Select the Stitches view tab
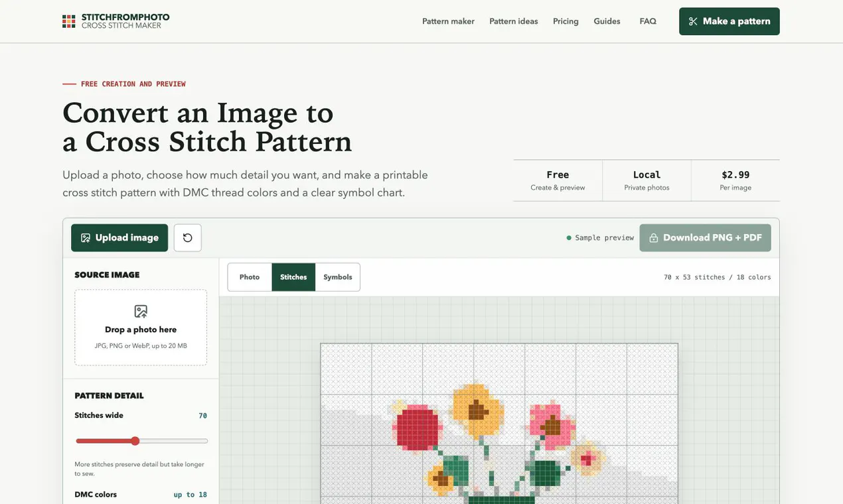The image size is (843, 504). pyautogui.click(x=293, y=277)
